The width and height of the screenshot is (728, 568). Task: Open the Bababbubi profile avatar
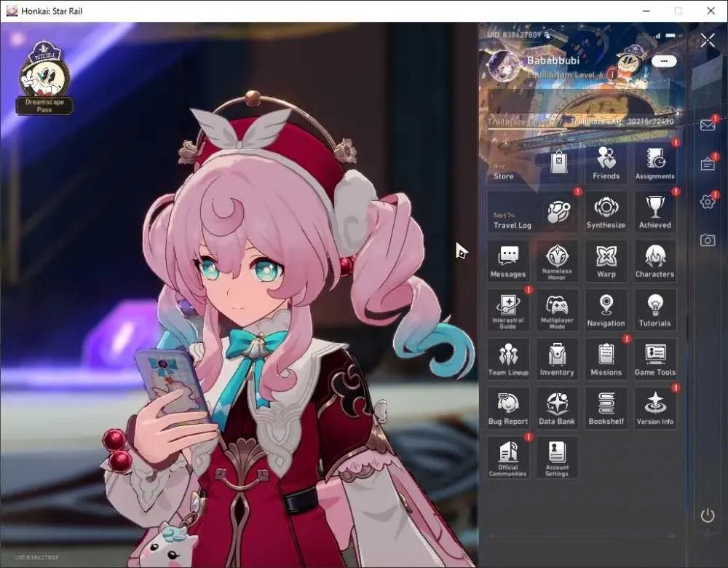[x=505, y=67]
